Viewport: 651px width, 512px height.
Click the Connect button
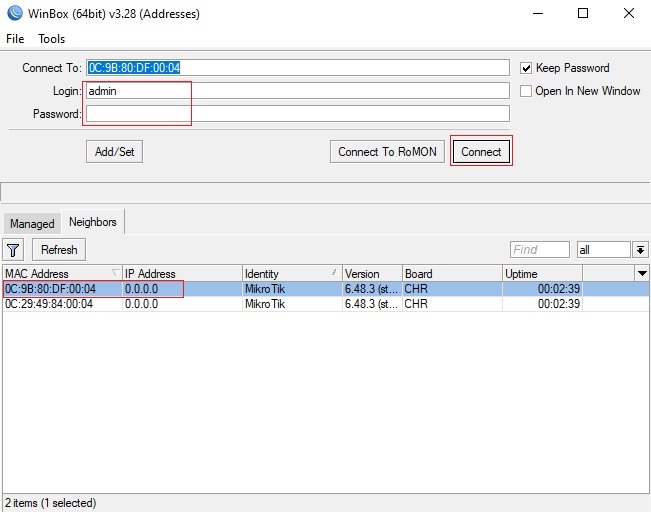click(x=481, y=152)
